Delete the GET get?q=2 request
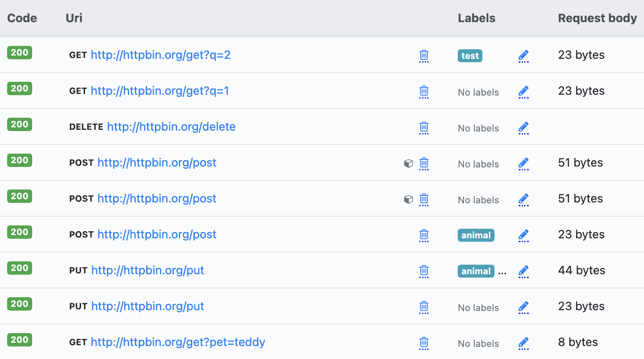644x359 pixels. [x=424, y=55]
